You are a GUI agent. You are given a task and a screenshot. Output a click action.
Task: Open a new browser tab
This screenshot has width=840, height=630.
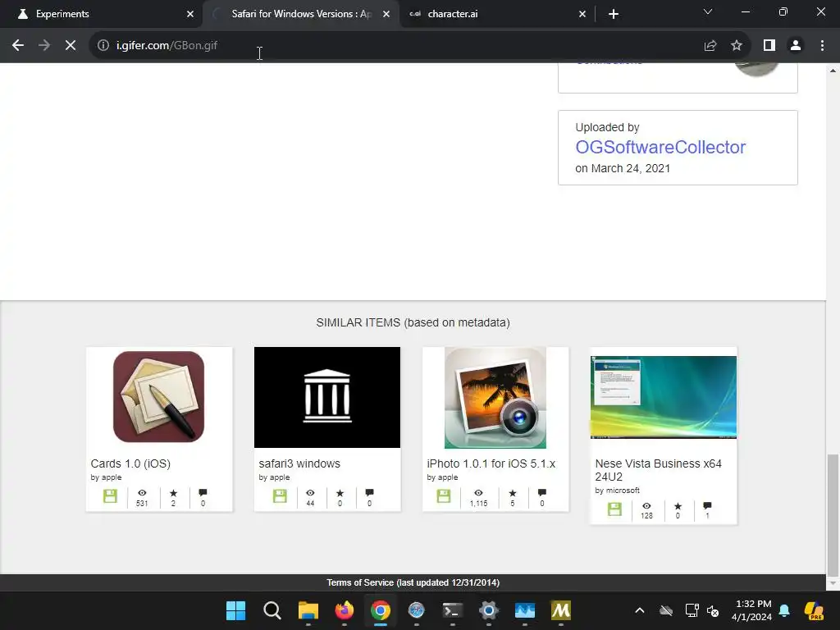click(614, 14)
